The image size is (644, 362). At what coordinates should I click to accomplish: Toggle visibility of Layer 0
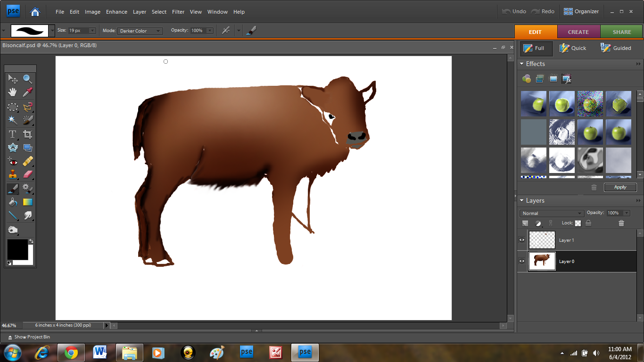pyautogui.click(x=522, y=261)
